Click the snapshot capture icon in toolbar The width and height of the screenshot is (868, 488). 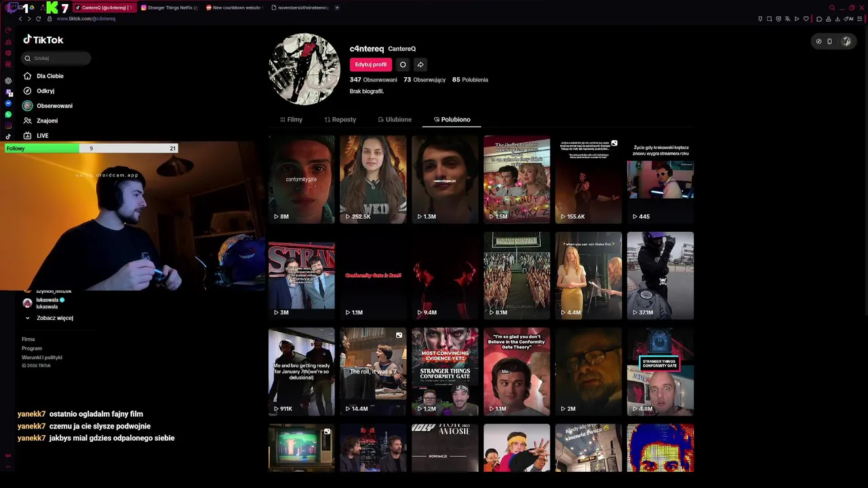coord(769,19)
